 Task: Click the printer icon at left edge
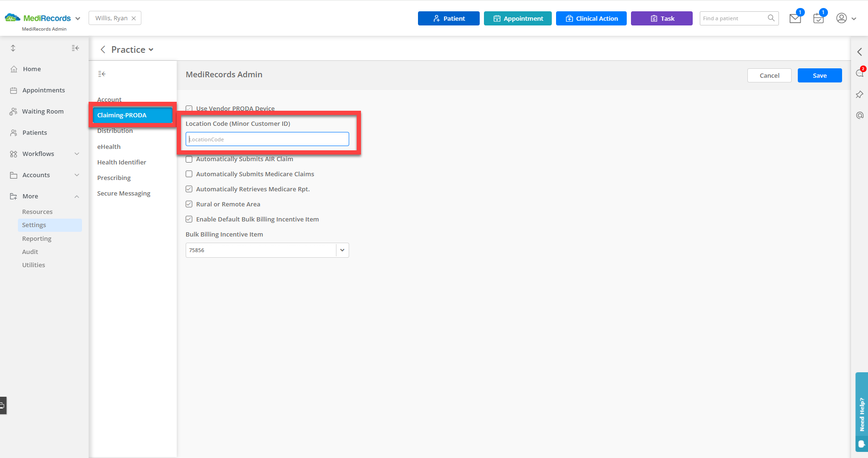[2, 405]
